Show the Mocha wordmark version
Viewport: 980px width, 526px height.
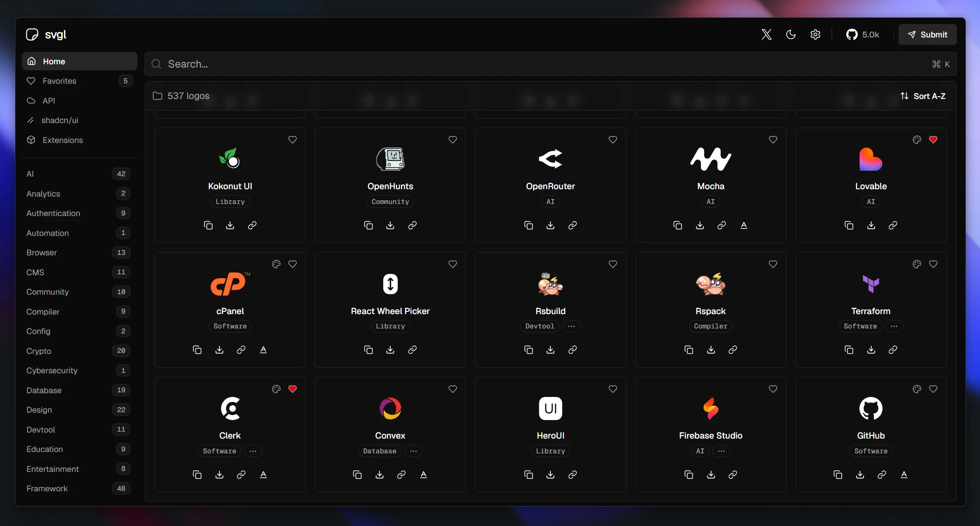tap(744, 225)
